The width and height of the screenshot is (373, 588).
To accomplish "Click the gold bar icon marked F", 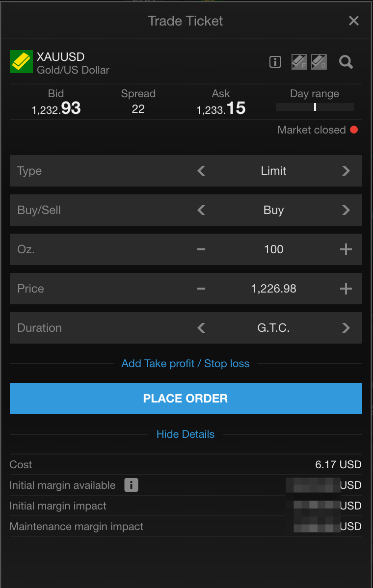I will pos(299,62).
